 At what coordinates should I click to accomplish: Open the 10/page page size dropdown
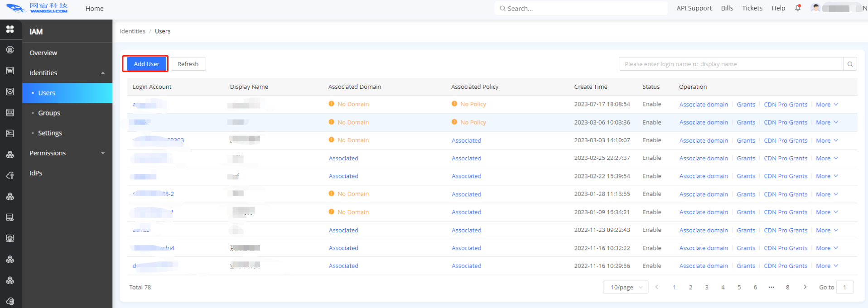pyautogui.click(x=626, y=287)
